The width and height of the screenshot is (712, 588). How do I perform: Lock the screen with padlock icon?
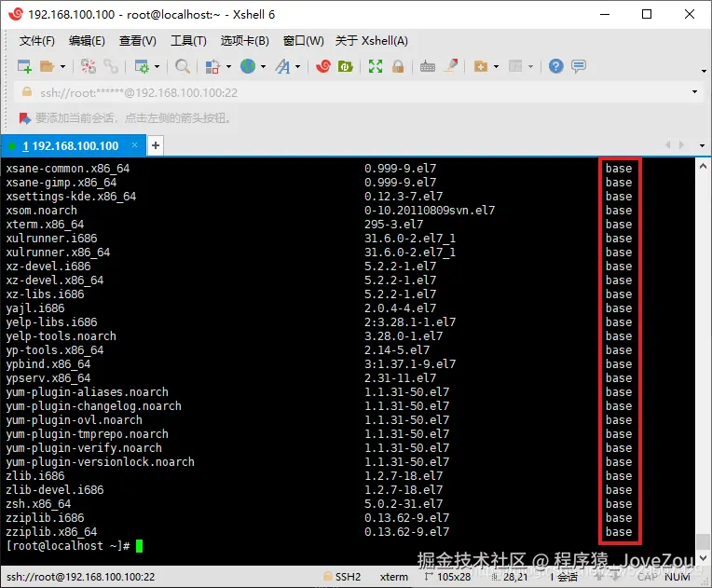[x=398, y=66]
